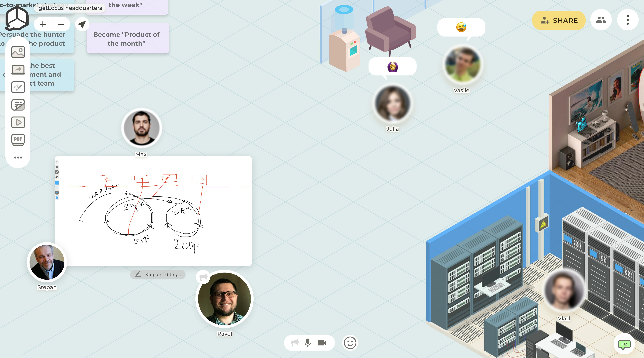This screenshot has height=358, width=644.
Task: Open the blue brush color swatch
Action: (57, 183)
